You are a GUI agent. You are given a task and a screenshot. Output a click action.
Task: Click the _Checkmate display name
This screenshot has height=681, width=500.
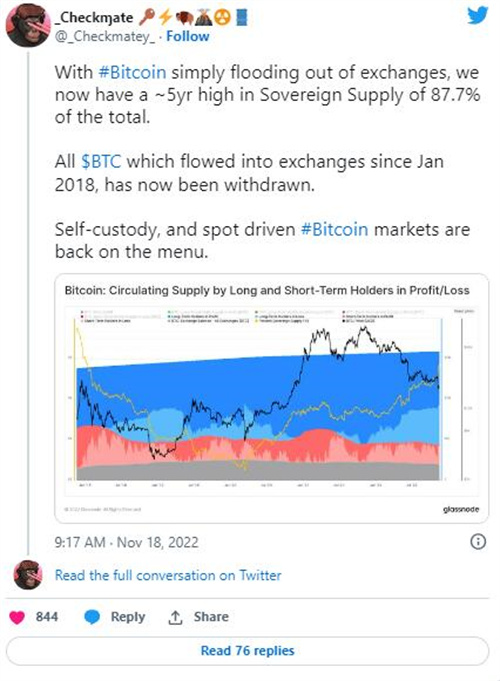click(x=94, y=18)
